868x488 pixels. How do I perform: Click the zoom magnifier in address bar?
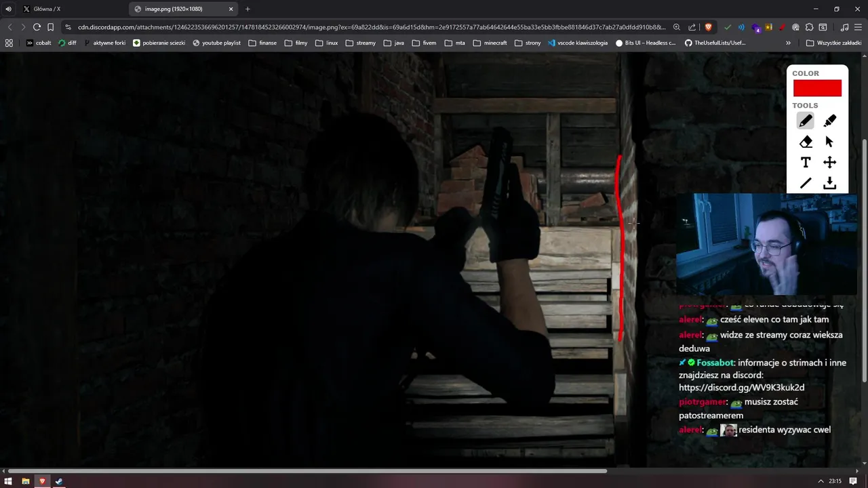pos(676,27)
